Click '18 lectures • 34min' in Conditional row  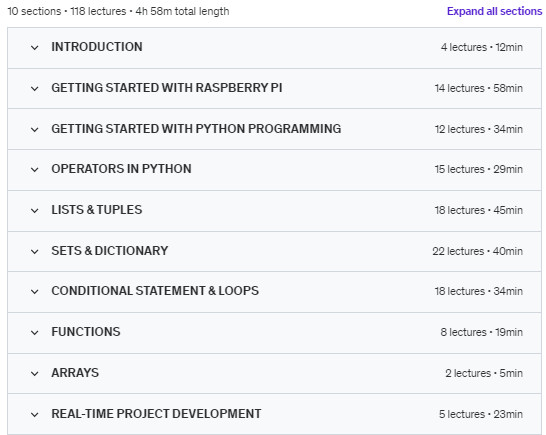click(x=478, y=291)
